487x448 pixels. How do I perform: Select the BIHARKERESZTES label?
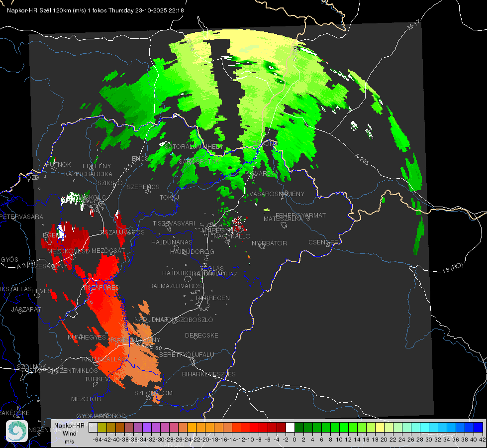click(209, 374)
